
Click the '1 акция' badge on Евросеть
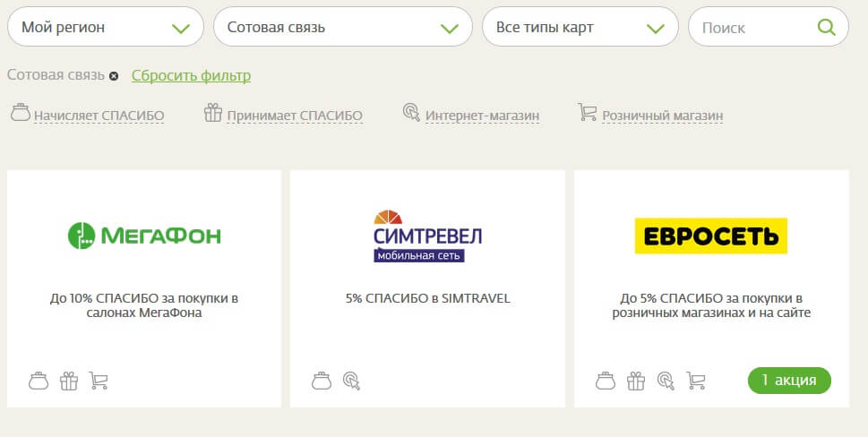point(789,381)
